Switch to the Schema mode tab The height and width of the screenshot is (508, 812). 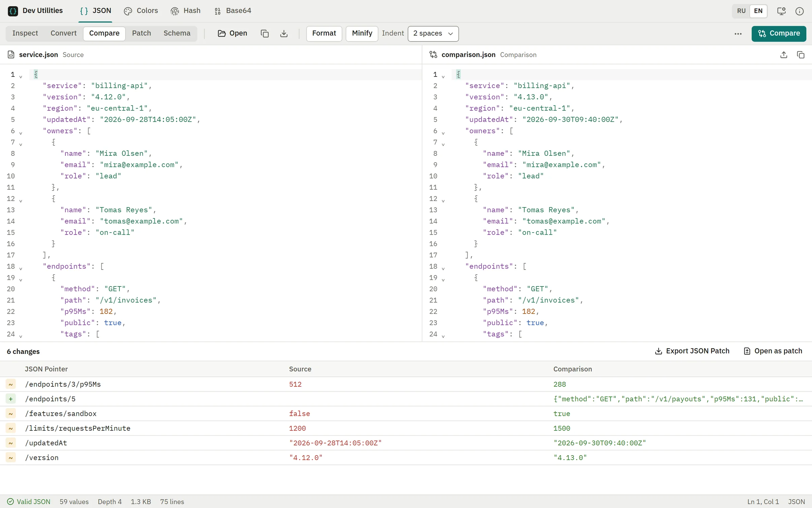click(x=177, y=33)
